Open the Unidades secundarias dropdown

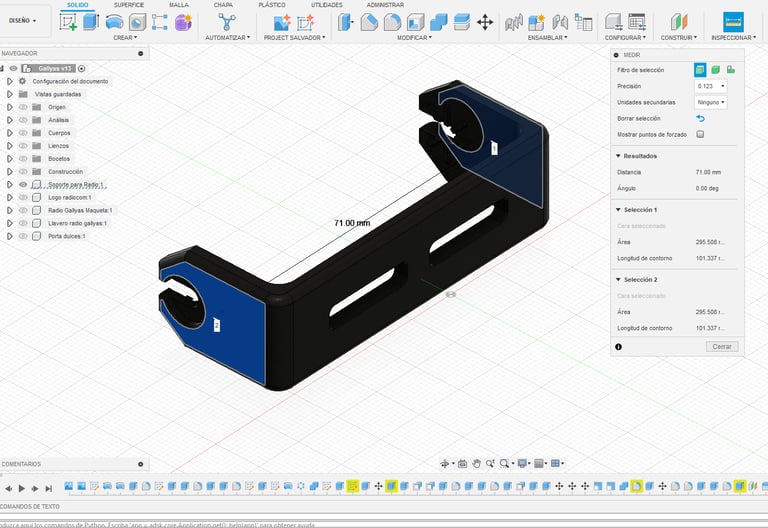(710, 102)
